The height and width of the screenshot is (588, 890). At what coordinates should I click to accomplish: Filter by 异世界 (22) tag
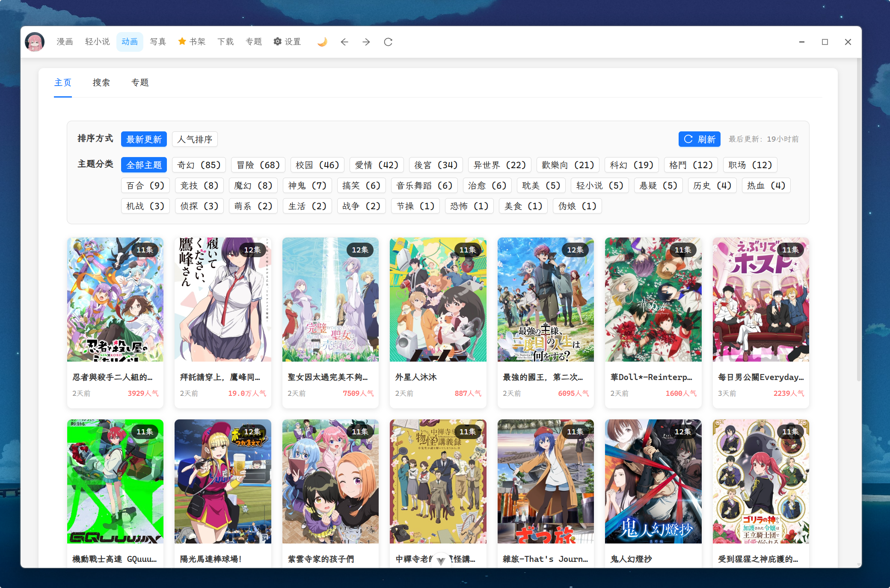pyautogui.click(x=499, y=165)
